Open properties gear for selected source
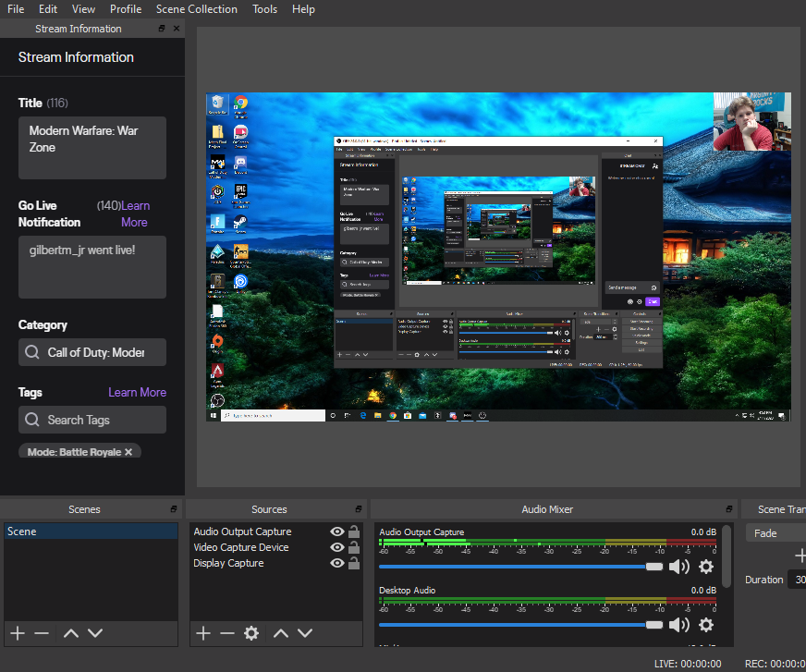This screenshot has height=672, width=806. 250,633
